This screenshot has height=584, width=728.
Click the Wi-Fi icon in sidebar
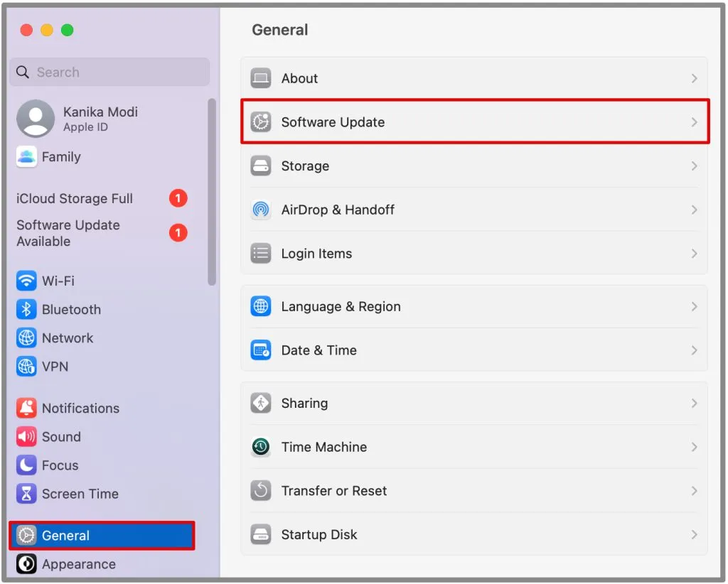26,281
